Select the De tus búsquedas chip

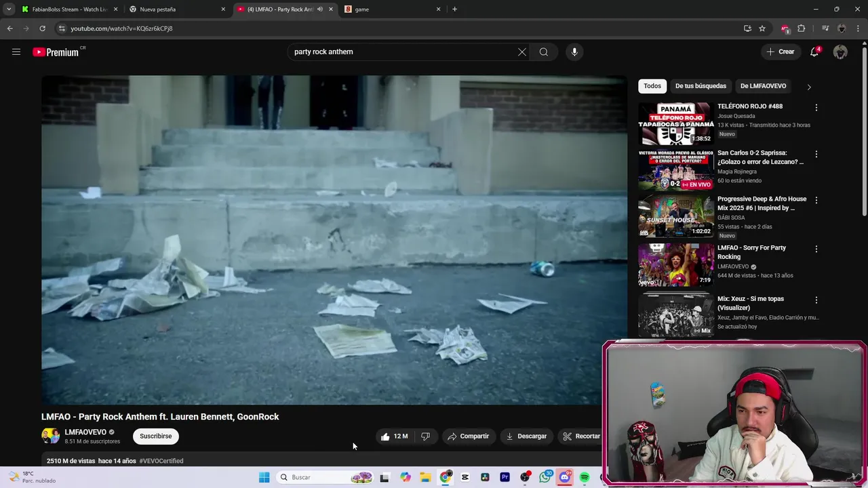pyautogui.click(x=701, y=86)
